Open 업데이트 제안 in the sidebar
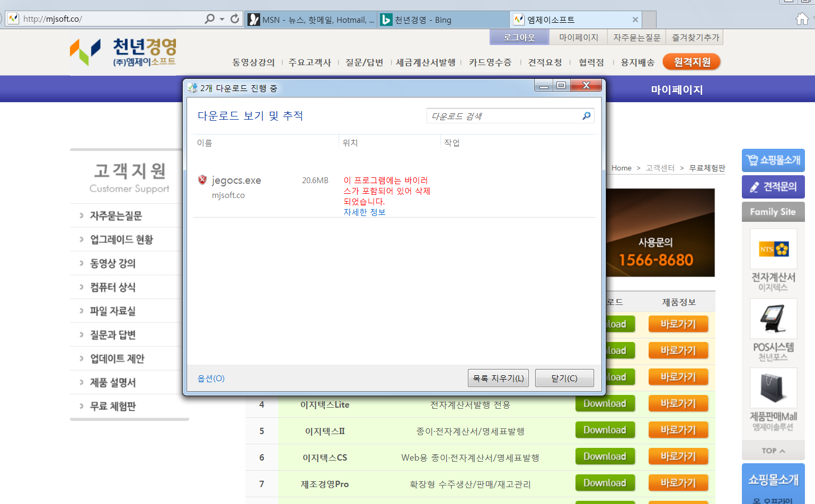Image resolution: width=815 pixels, height=504 pixels. [x=117, y=358]
